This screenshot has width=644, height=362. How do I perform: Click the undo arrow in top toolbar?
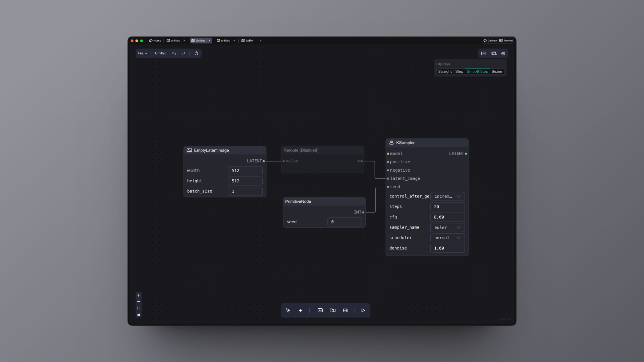point(174,54)
